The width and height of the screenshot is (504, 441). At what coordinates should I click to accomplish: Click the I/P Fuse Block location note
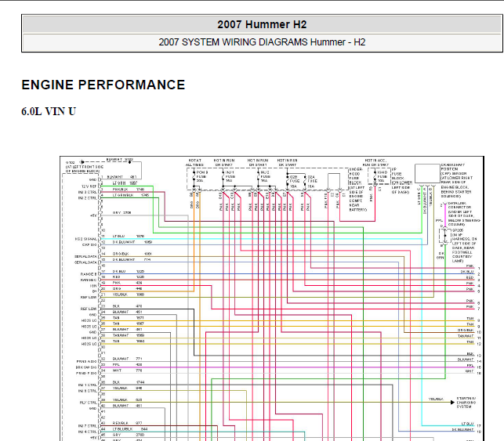pyautogui.click(x=402, y=180)
